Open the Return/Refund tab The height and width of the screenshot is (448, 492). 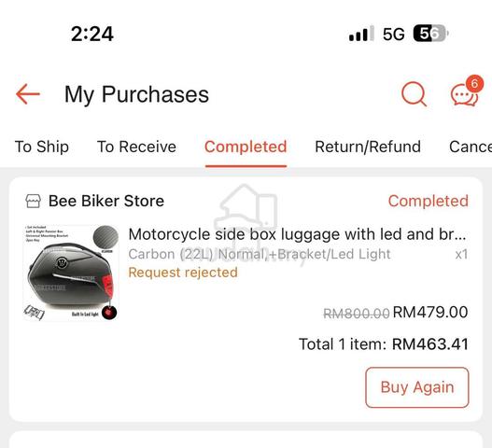coord(368,147)
